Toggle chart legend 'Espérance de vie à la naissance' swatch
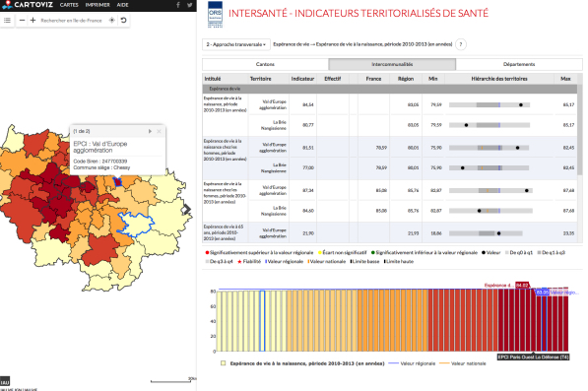This screenshot has height=391, width=588. pyautogui.click(x=224, y=363)
